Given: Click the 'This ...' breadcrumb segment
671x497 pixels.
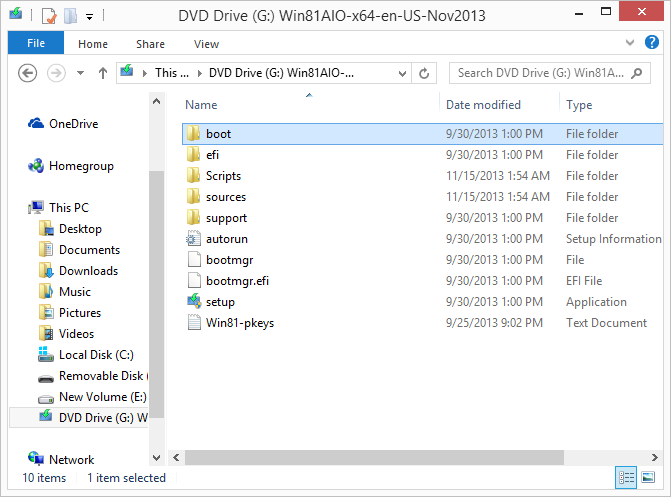Looking at the screenshot, I should pos(172,73).
